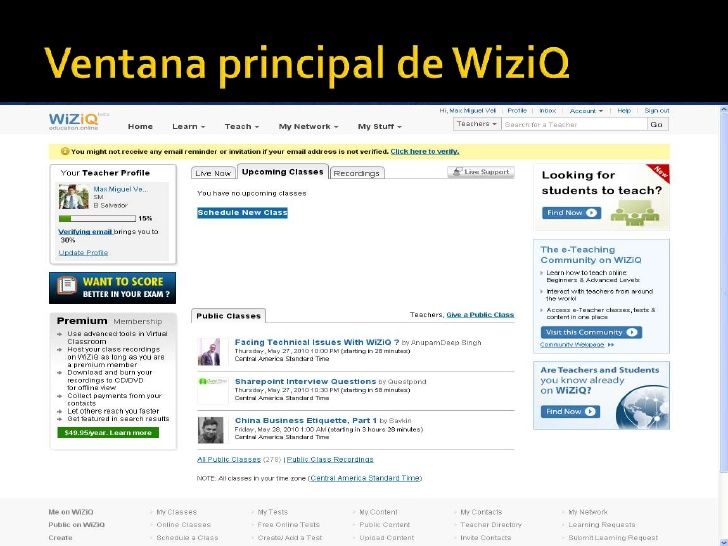Open the Max Miguel Ve... profile name link
The image size is (728, 546).
[121, 189]
